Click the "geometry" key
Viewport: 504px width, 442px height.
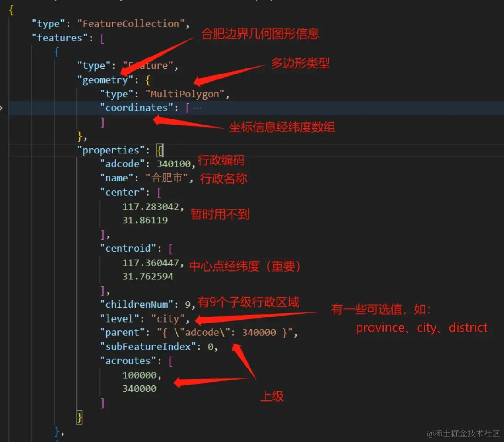click(105, 80)
